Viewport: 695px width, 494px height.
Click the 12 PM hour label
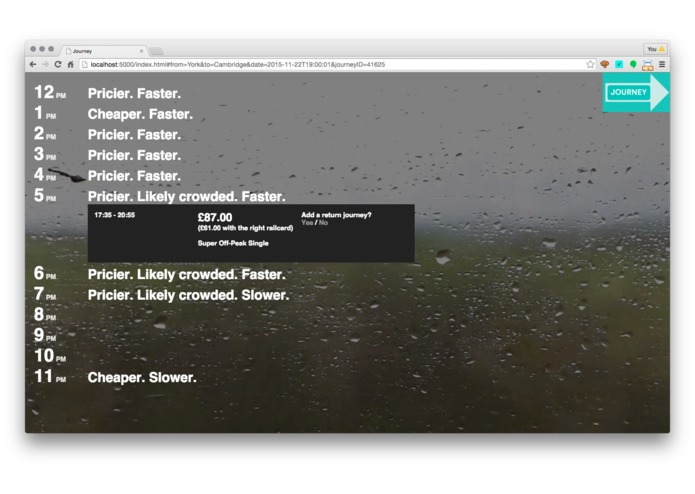[50, 93]
